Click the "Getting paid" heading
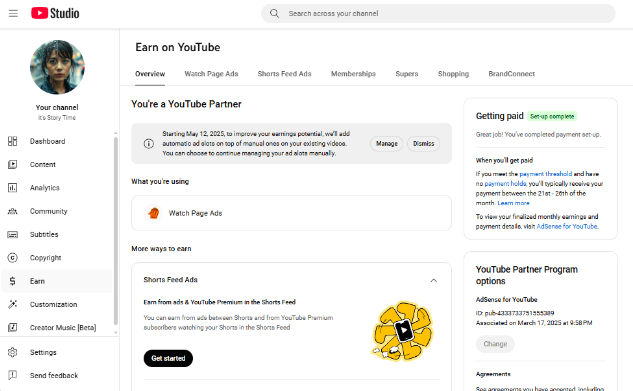This screenshot has width=633, height=391. pyautogui.click(x=499, y=116)
